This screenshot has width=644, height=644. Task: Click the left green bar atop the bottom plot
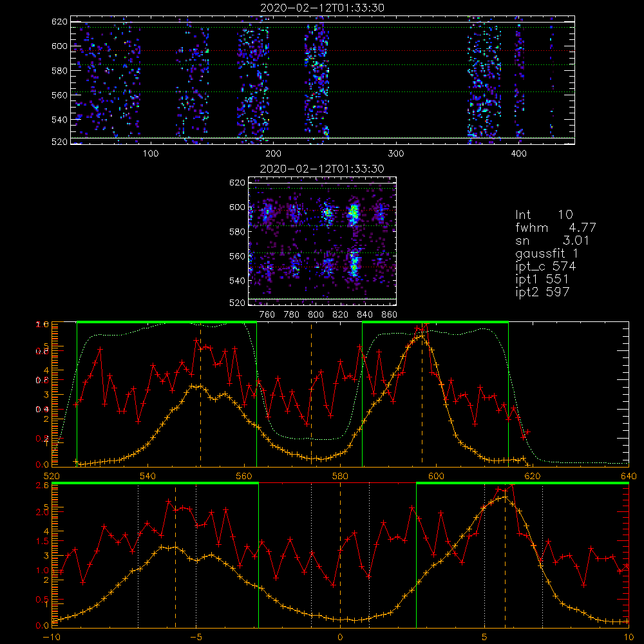pyautogui.click(x=155, y=483)
